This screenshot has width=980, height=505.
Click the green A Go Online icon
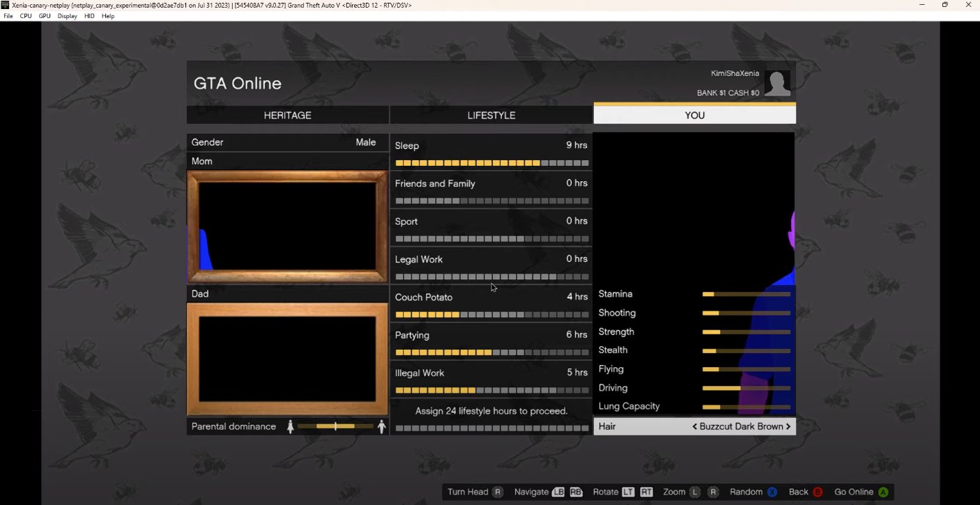coord(883,492)
